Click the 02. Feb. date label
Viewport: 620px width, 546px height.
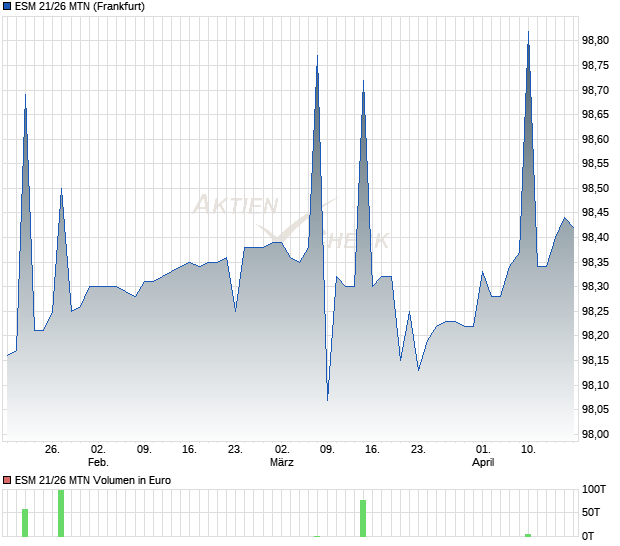tap(97, 456)
